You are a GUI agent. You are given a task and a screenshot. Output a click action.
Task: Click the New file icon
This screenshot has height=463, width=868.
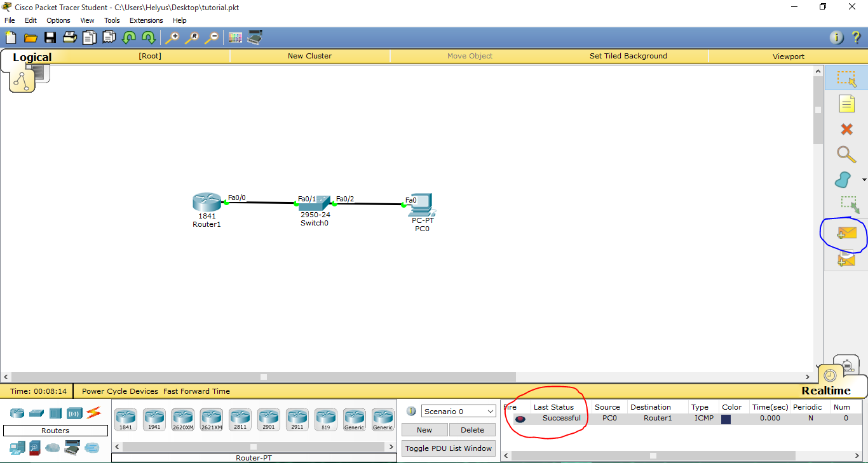tap(11, 37)
